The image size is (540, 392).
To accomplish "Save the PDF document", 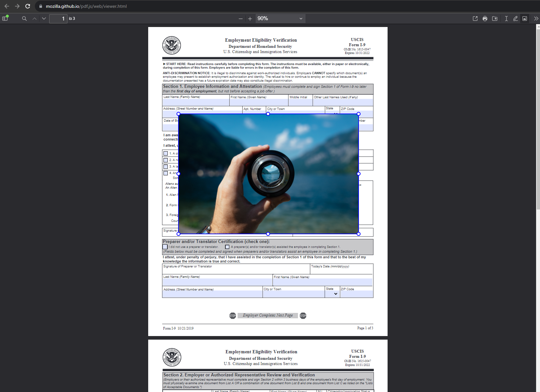I will click(x=495, y=19).
